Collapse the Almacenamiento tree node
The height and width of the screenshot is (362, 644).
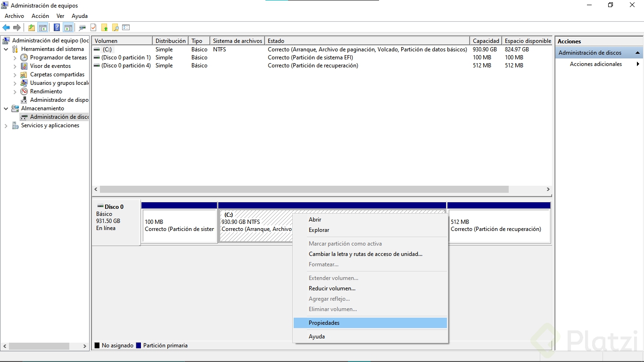pos(6,108)
